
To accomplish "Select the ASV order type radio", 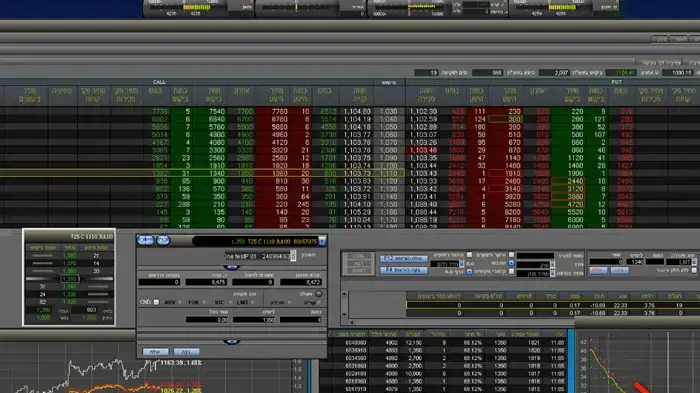I will click(180, 302).
